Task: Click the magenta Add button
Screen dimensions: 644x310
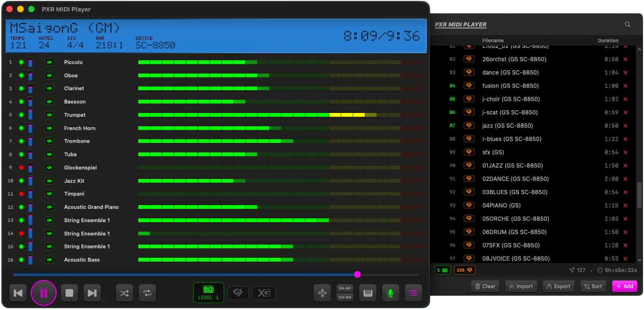Action: pyautogui.click(x=625, y=286)
